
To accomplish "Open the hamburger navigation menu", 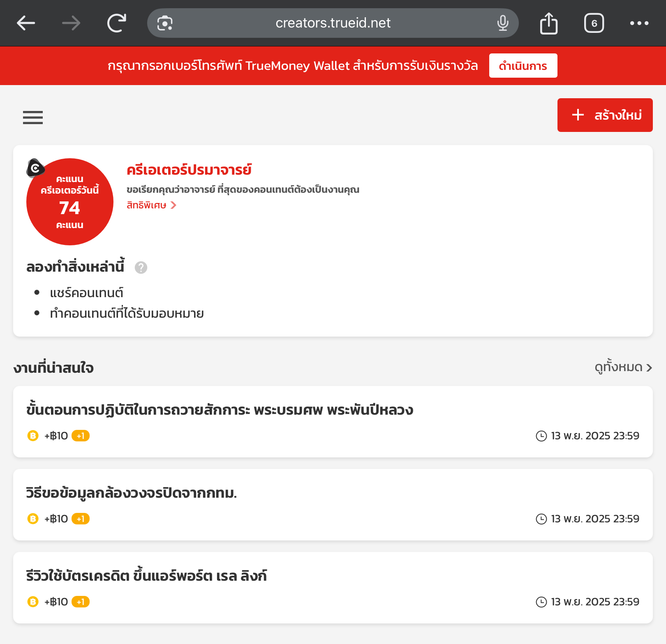I will coord(33,118).
